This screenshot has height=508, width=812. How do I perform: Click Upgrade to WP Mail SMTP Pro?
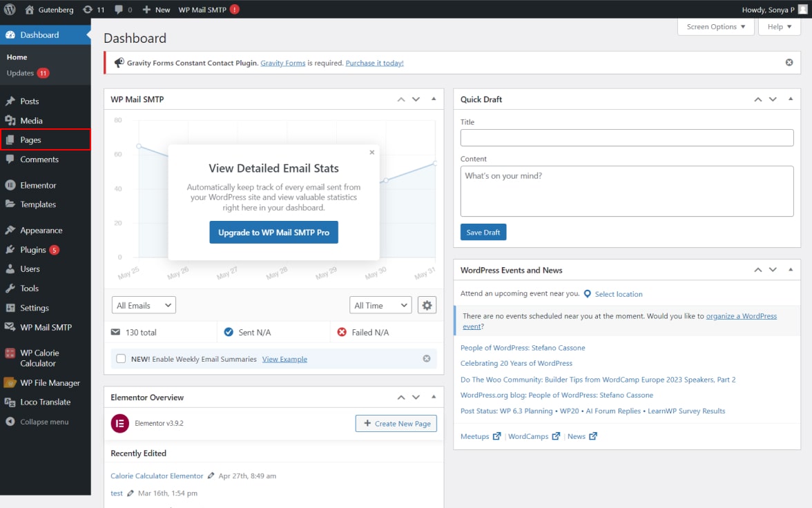pyautogui.click(x=273, y=233)
